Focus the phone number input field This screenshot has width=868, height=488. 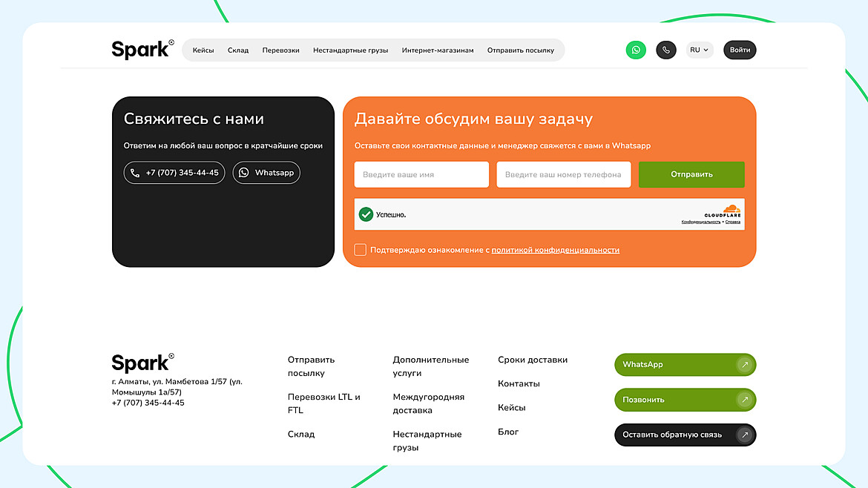[x=564, y=174]
